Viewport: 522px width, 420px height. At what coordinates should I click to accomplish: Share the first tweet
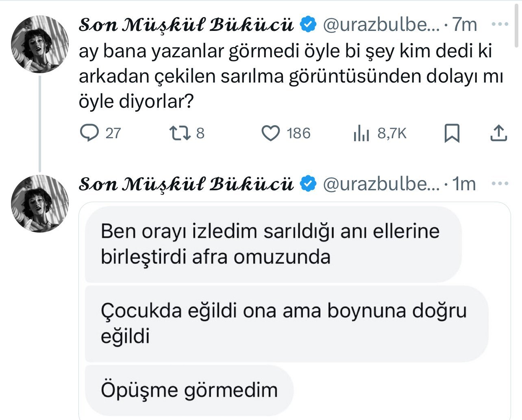point(498,133)
